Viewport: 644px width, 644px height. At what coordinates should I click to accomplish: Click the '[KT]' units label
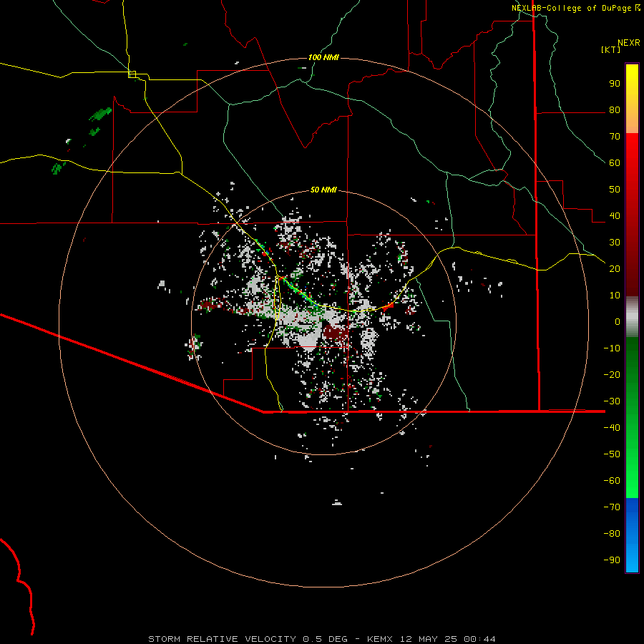pos(610,49)
